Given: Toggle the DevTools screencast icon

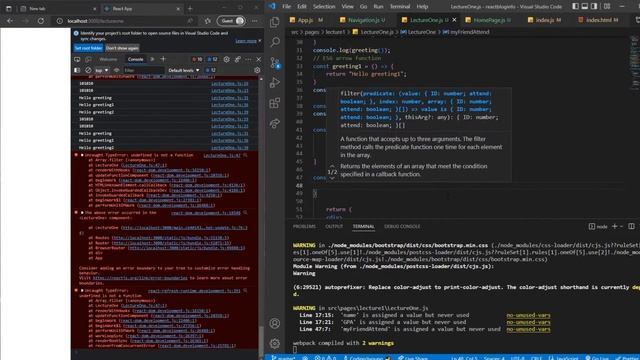Looking at the screenshot, I should (x=77, y=59).
